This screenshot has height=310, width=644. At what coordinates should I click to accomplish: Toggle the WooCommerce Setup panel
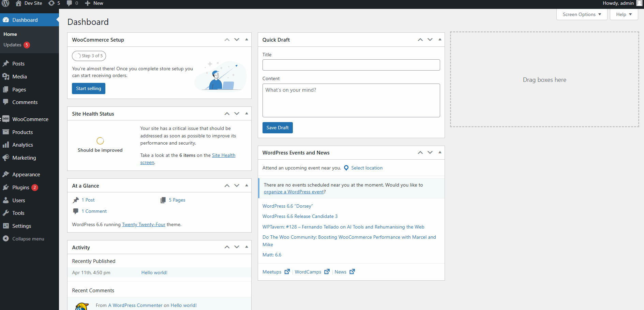pyautogui.click(x=246, y=40)
